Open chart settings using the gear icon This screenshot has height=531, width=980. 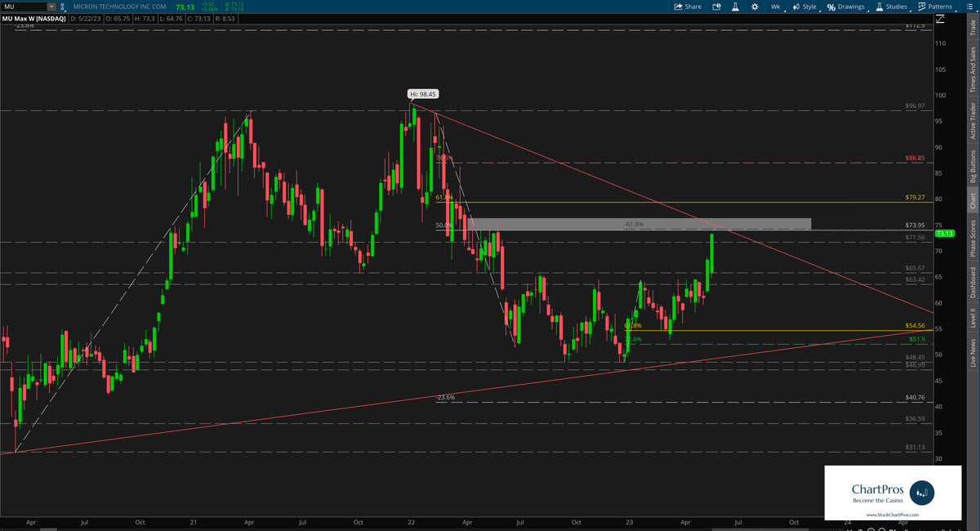tap(755, 7)
